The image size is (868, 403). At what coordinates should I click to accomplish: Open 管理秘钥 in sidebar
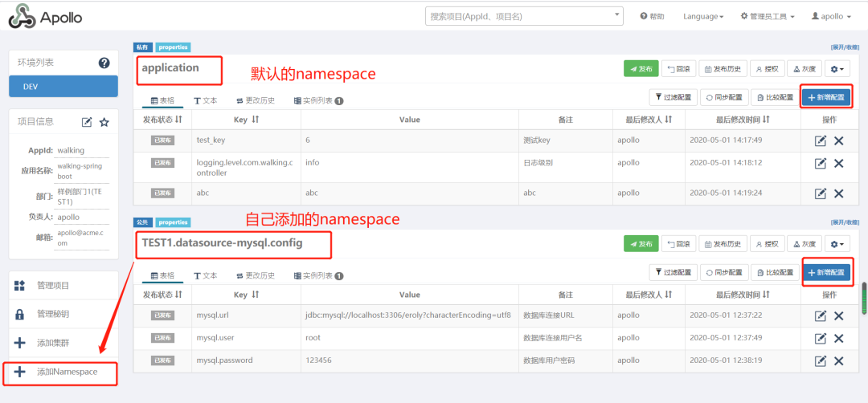point(63,314)
